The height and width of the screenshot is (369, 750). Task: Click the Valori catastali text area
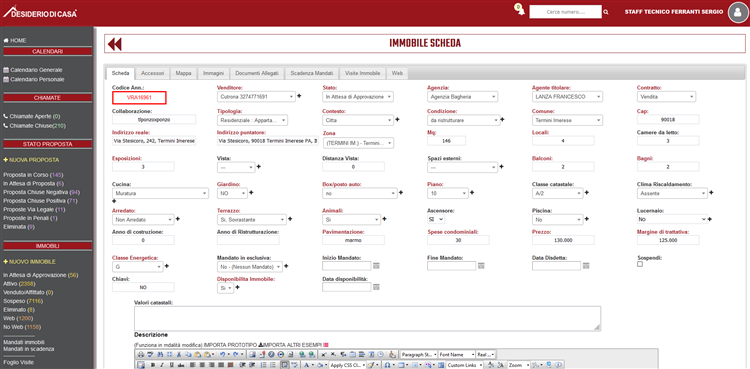pyautogui.click(x=367, y=318)
